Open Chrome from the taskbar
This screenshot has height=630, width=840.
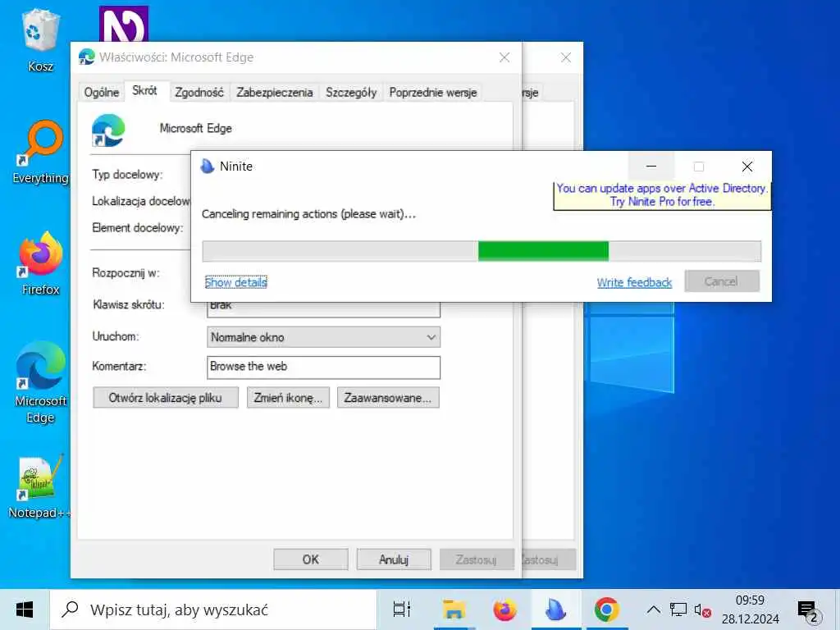point(606,609)
